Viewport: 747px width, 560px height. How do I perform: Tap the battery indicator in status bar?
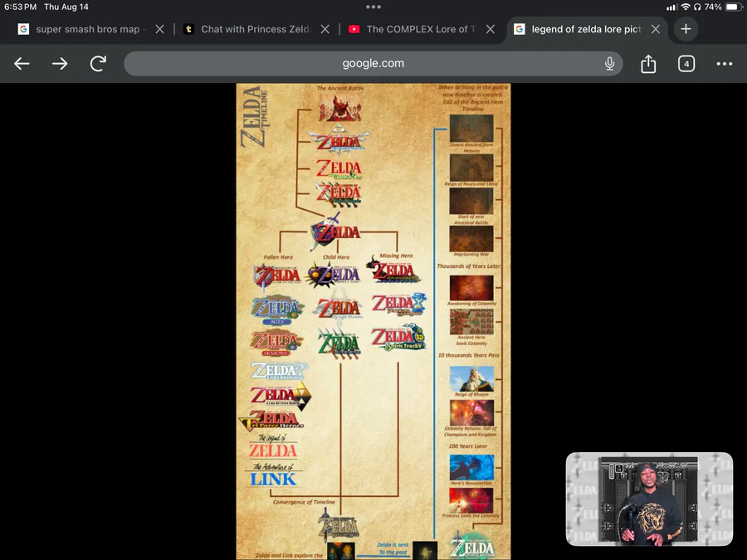[x=733, y=7]
